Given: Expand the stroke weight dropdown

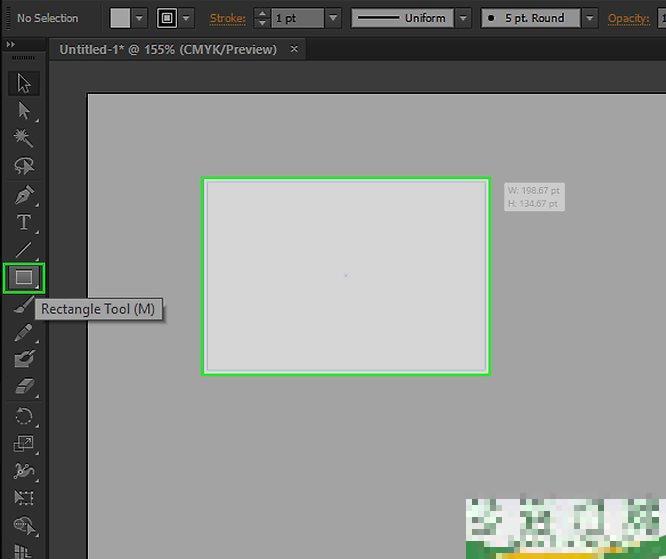Looking at the screenshot, I should tap(333, 18).
